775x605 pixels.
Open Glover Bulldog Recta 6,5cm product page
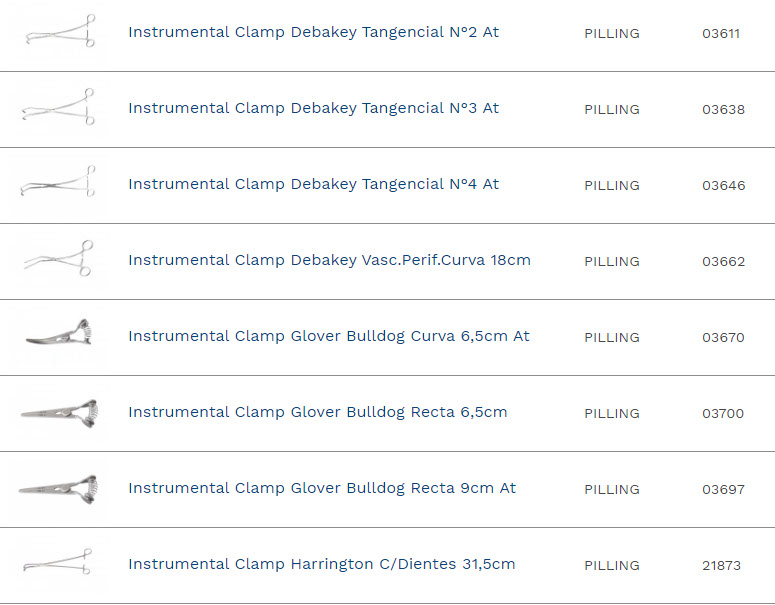click(317, 412)
